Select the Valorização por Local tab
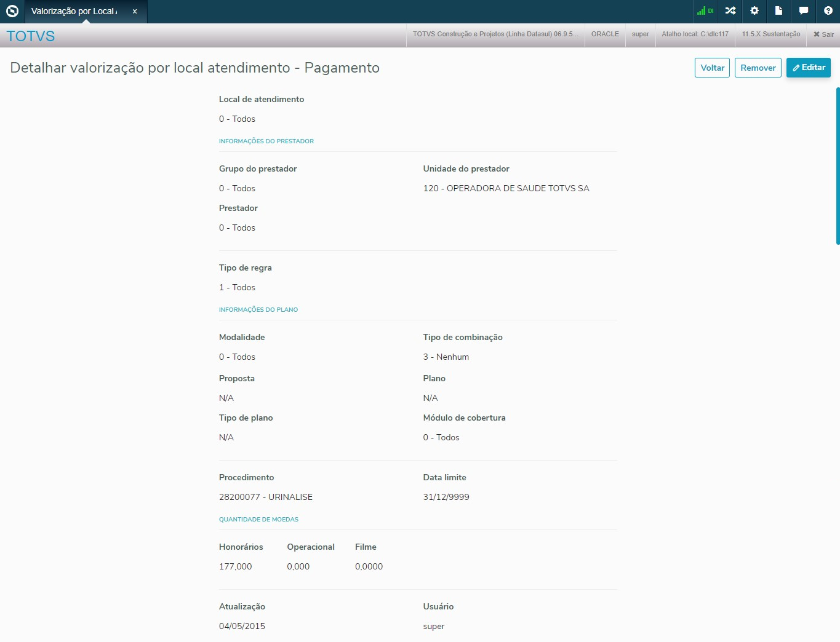840x642 pixels. 86,12
